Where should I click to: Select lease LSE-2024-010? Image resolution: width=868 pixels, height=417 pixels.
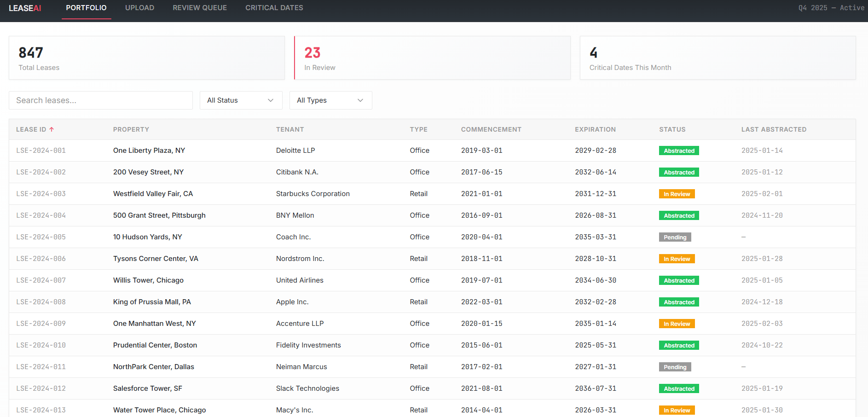[41, 345]
